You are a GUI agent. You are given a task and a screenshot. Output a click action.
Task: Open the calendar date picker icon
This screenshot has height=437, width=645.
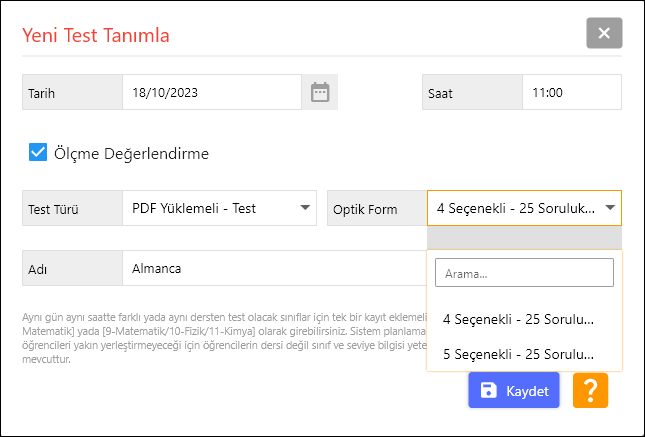pos(320,92)
